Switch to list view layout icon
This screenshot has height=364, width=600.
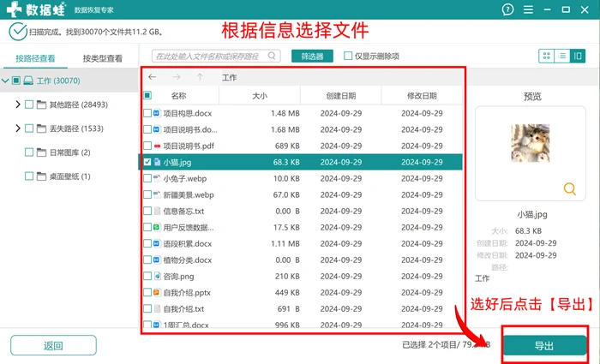pos(562,57)
